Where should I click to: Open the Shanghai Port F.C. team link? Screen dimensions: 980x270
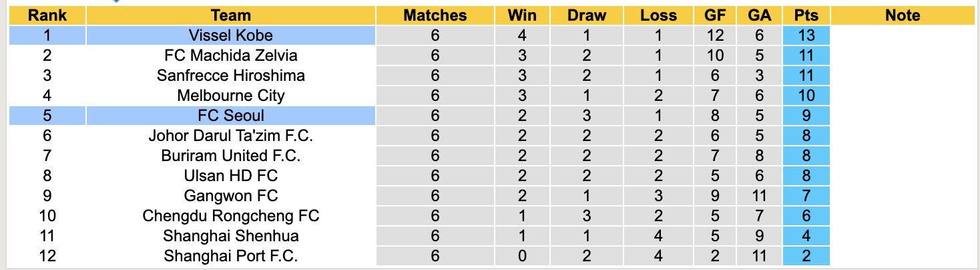[230, 256]
